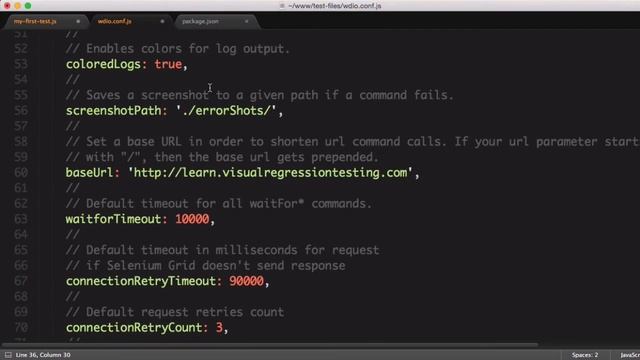Click the baseUrl key
This screenshot has width=640, height=360.
tap(89, 173)
